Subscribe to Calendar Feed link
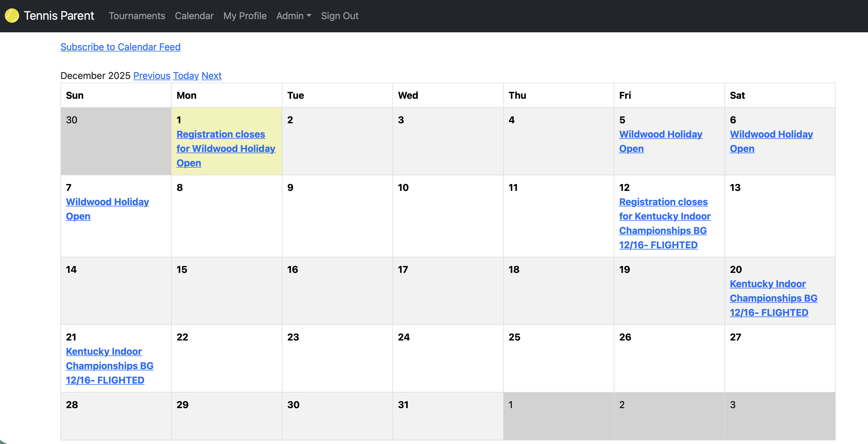 coord(120,47)
